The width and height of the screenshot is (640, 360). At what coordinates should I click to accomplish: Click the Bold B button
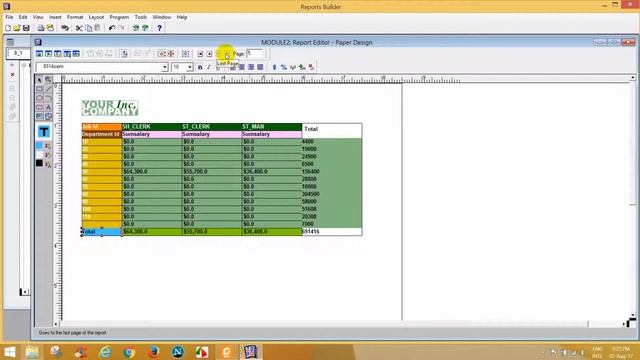pyautogui.click(x=200, y=67)
